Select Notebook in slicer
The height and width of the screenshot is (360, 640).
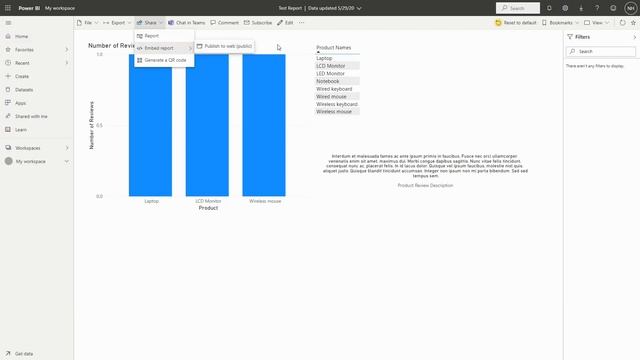tap(337, 81)
